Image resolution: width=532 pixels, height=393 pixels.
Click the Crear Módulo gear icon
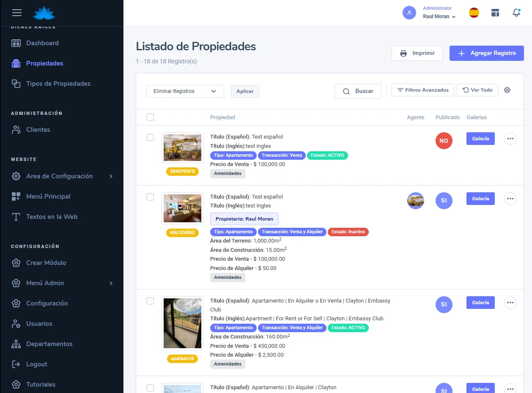coord(16,263)
